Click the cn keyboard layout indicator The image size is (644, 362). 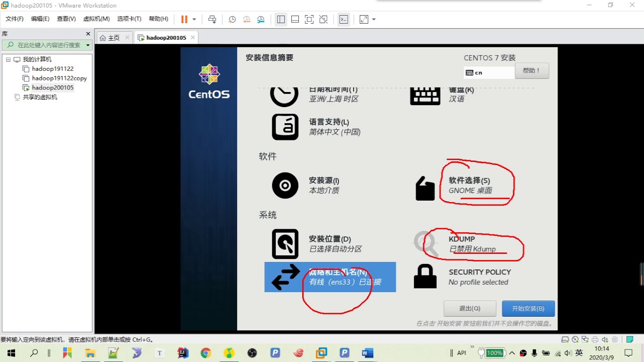point(489,72)
